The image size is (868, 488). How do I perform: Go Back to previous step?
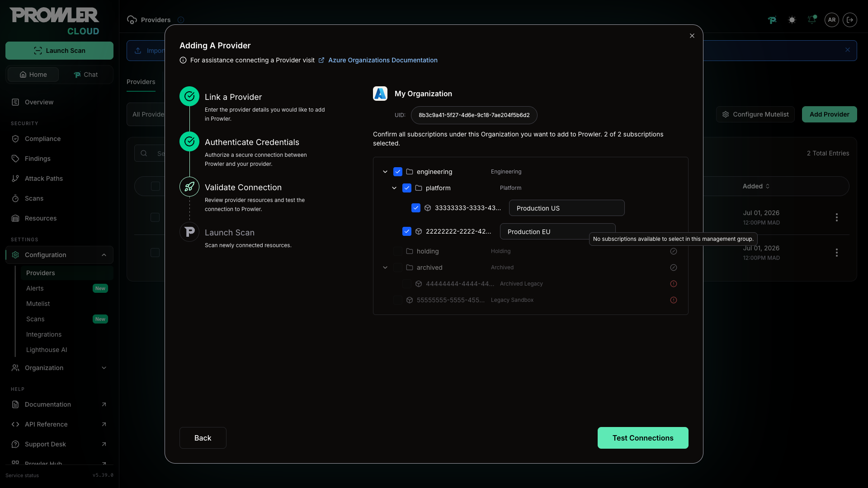pos(203,438)
